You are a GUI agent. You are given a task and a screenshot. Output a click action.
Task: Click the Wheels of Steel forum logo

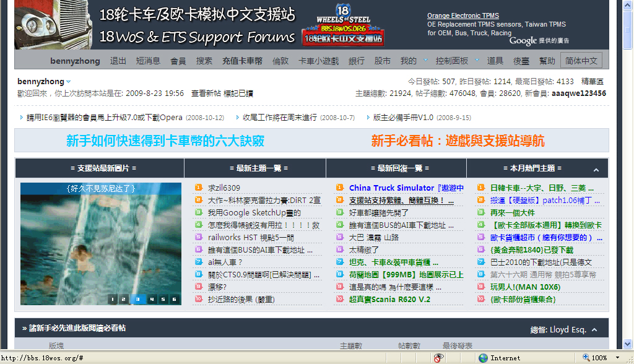343,25
